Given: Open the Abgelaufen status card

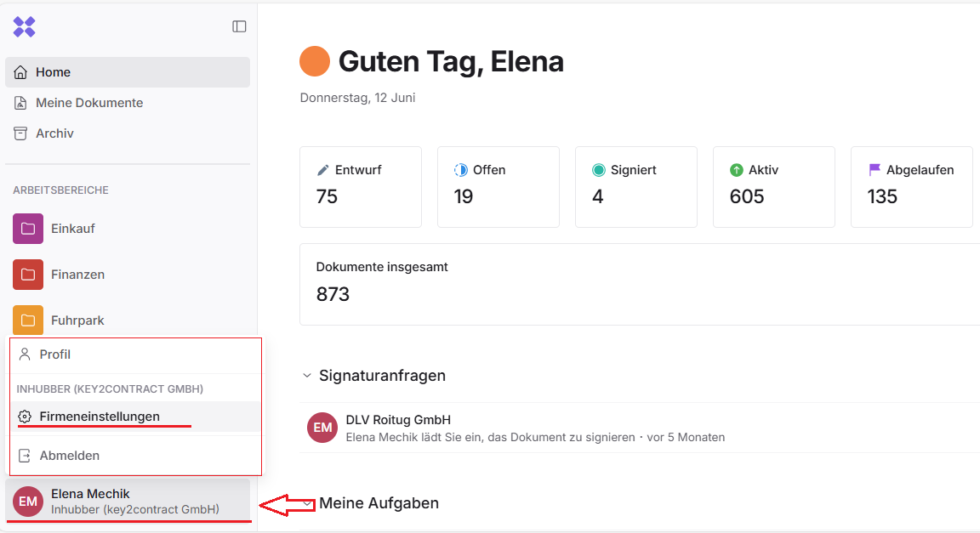Looking at the screenshot, I should (911, 187).
